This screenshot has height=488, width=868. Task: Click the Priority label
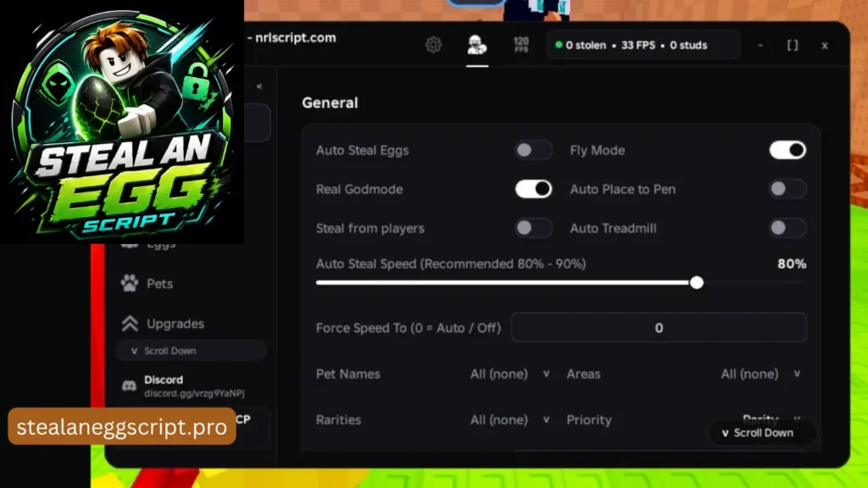(589, 420)
